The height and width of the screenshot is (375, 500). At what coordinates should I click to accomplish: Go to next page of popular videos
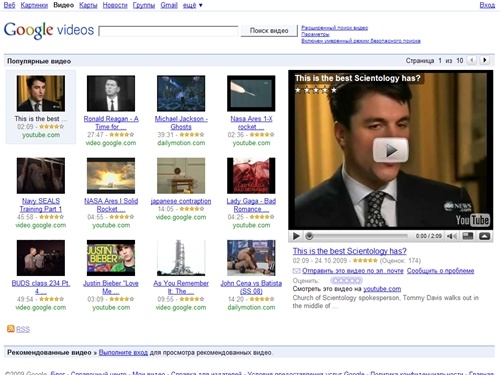pos(484,60)
